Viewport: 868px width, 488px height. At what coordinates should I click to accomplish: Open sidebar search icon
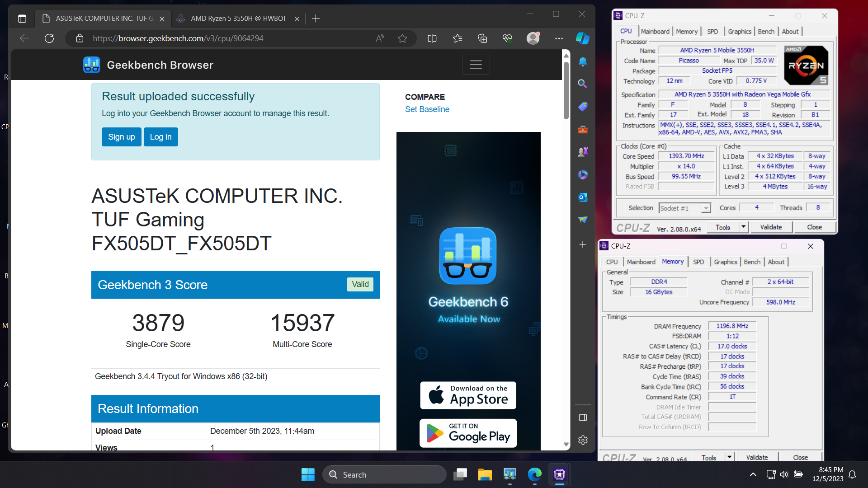pyautogui.click(x=583, y=84)
